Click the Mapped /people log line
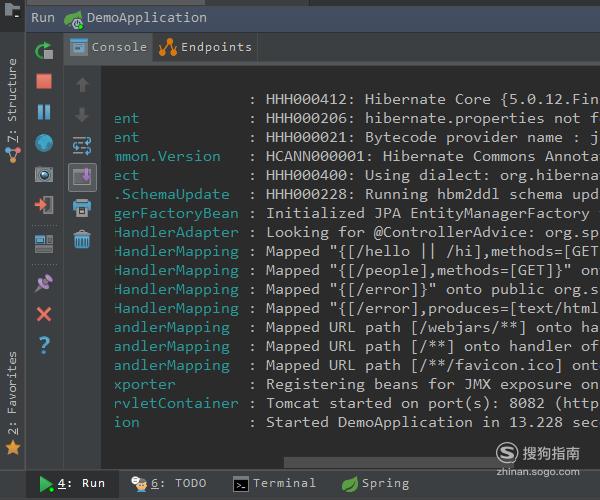Screen dimensions: 600x500 pyautogui.click(x=357, y=270)
